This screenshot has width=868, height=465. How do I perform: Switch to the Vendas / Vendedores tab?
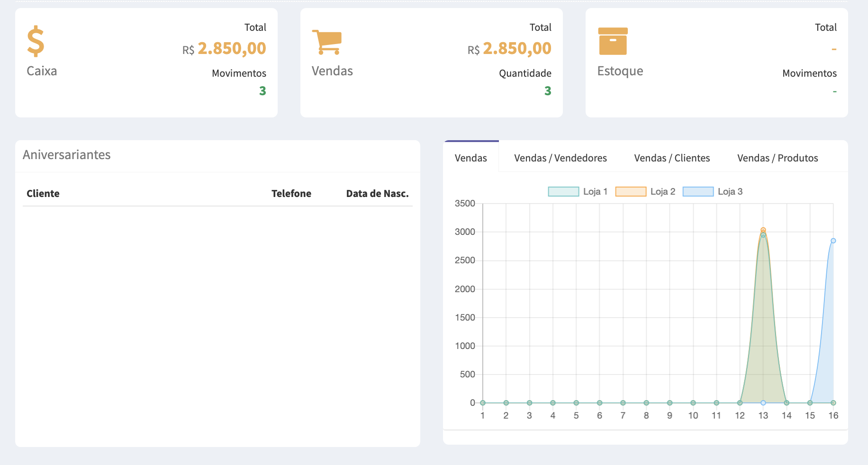pos(560,158)
